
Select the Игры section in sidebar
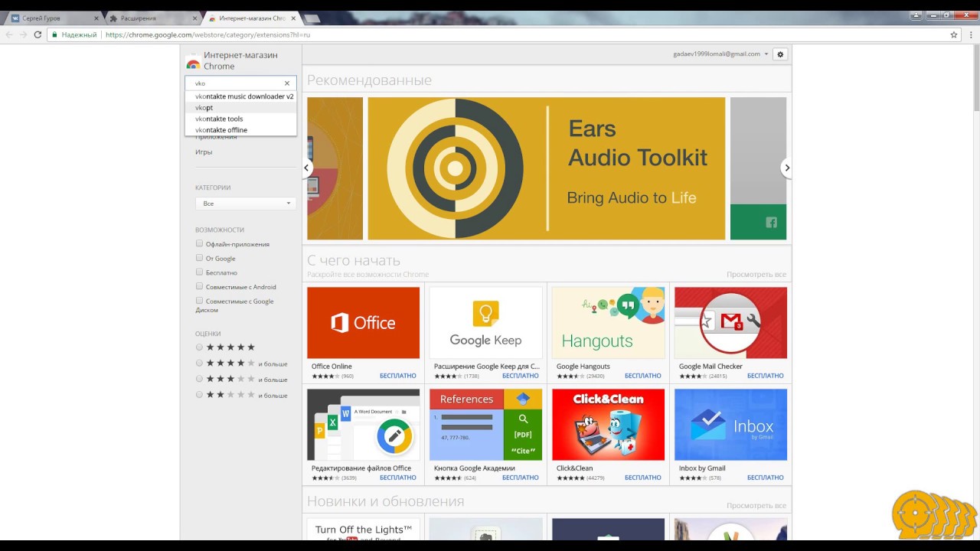tap(204, 152)
